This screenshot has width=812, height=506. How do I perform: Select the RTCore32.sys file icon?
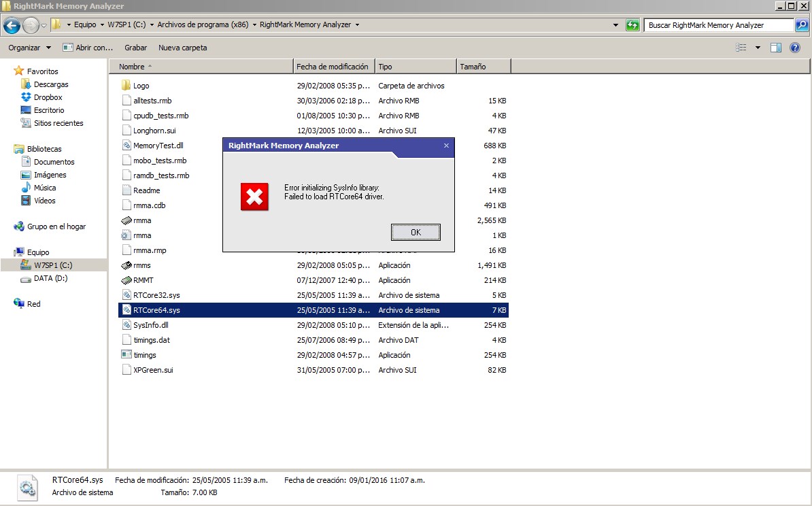(x=126, y=295)
